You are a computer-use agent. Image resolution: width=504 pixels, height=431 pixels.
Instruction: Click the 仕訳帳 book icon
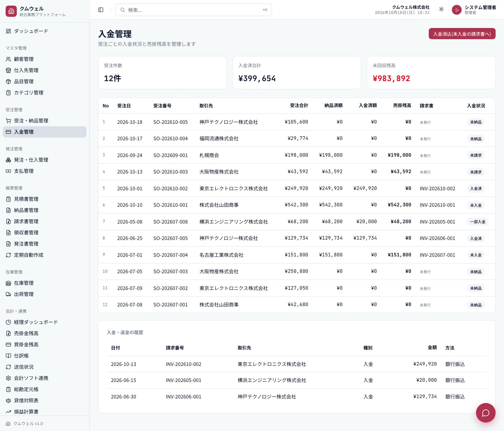[x=8, y=356]
